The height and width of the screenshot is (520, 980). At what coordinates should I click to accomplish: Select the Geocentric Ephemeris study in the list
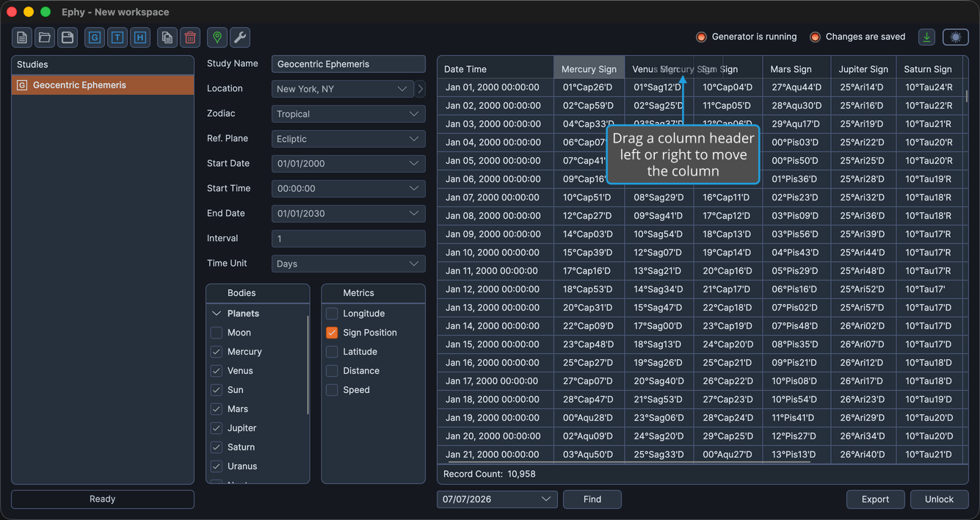click(x=103, y=85)
